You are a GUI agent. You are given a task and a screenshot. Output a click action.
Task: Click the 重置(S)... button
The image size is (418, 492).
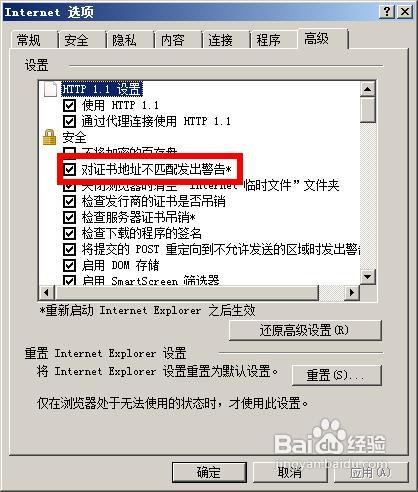[x=337, y=375]
